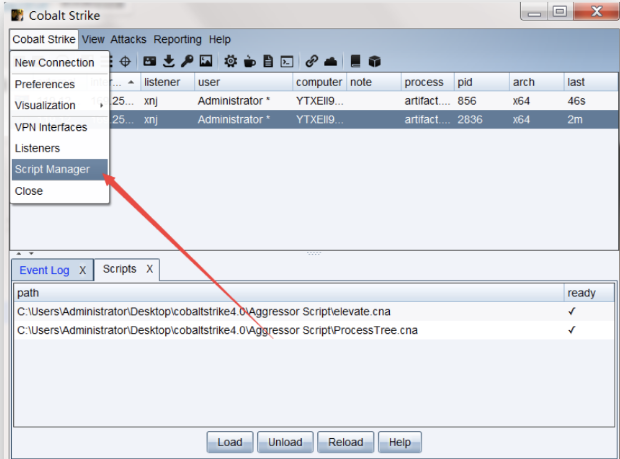Click the ready checkmark for ProcessTree.cna
620x459 pixels.
[571, 330]
